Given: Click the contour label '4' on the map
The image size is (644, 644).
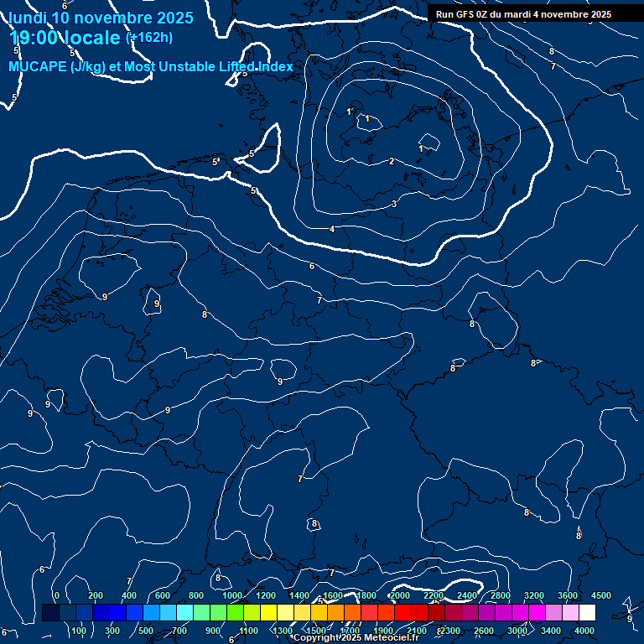Looking at the screenshot, I should click(x=332, y=229).
